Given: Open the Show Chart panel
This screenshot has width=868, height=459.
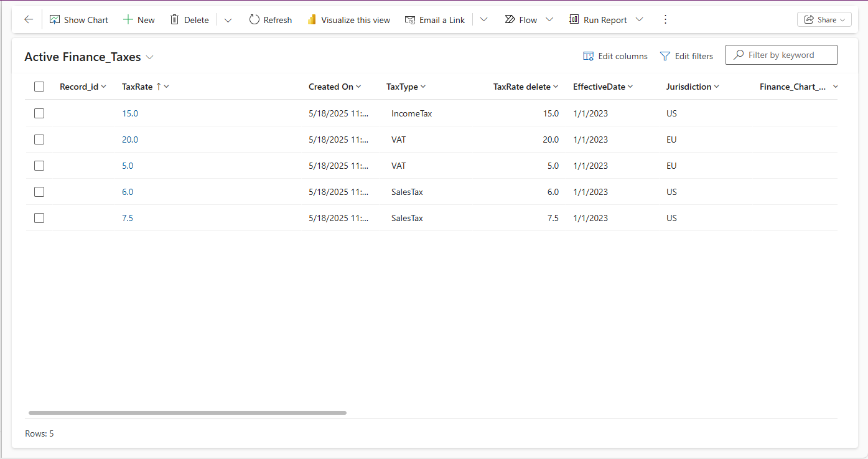Looking at the screenshot, I should 78,19.
